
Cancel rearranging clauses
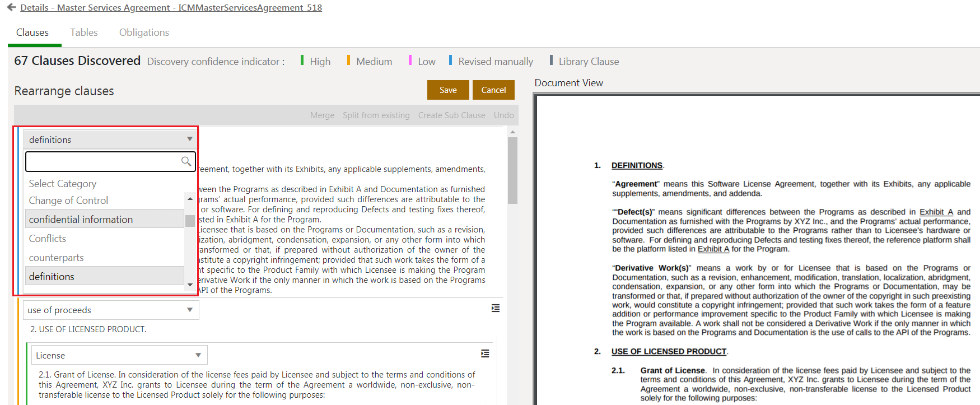point(493,90)
